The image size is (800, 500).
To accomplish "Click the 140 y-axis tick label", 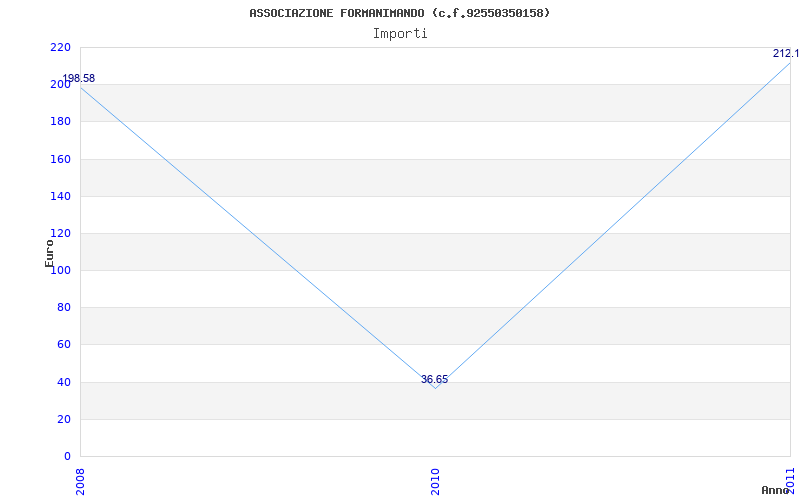I will point(60,196).
